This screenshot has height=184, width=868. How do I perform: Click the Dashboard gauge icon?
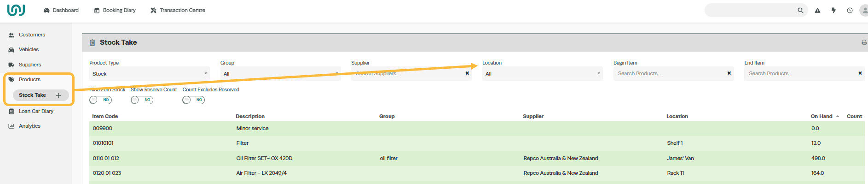coord(46,10)
